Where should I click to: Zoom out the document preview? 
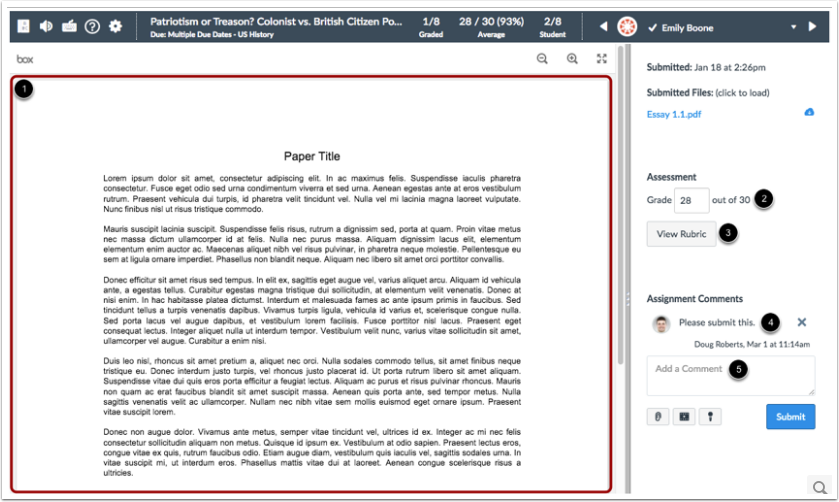coord(542,59)
